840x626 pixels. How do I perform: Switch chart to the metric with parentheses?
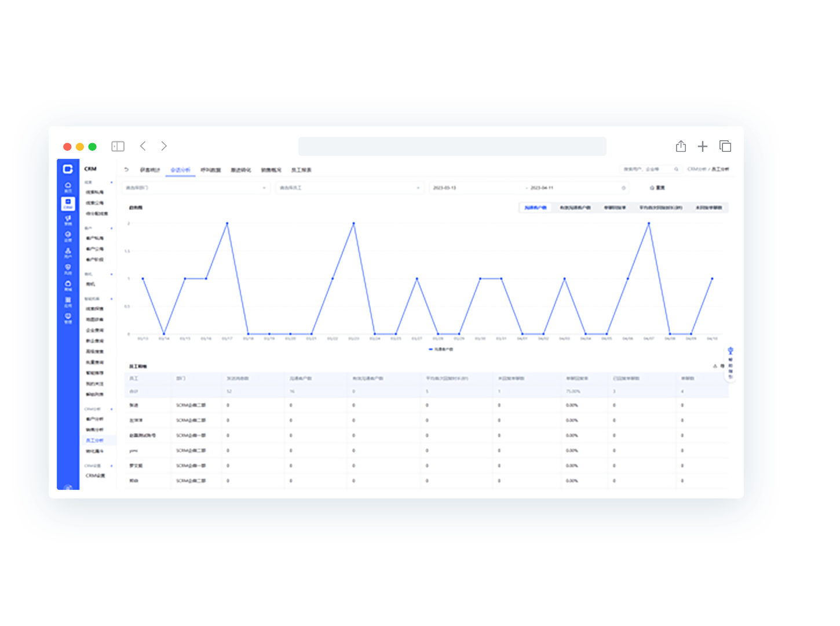661,208
